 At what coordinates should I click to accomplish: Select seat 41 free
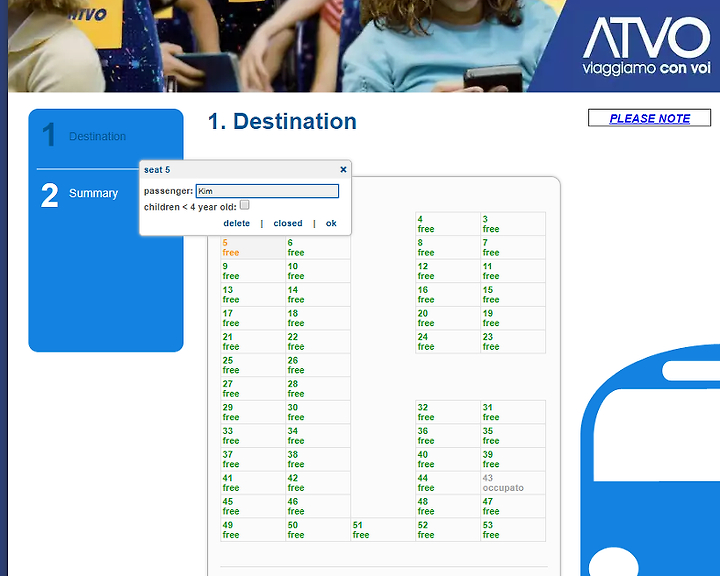click(x=253, y=483)
